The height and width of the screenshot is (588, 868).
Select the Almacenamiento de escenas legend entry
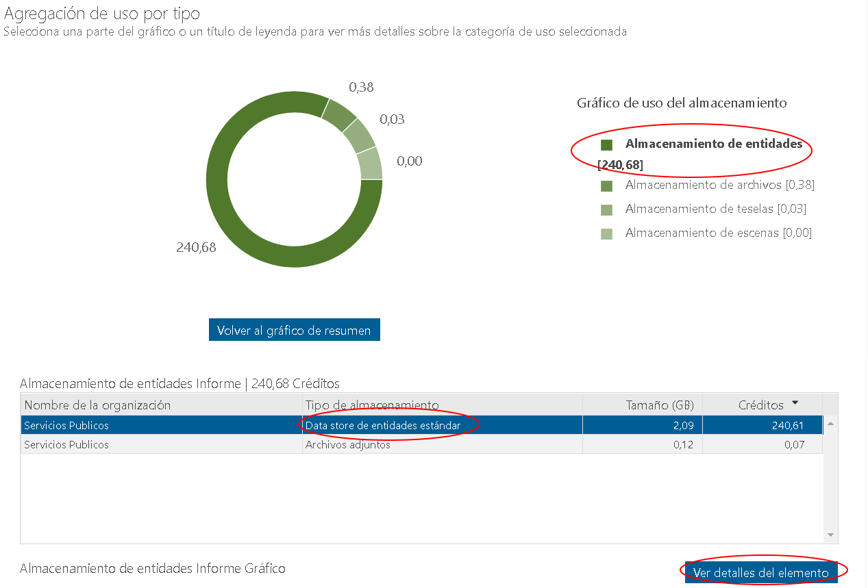coord(715,233)
